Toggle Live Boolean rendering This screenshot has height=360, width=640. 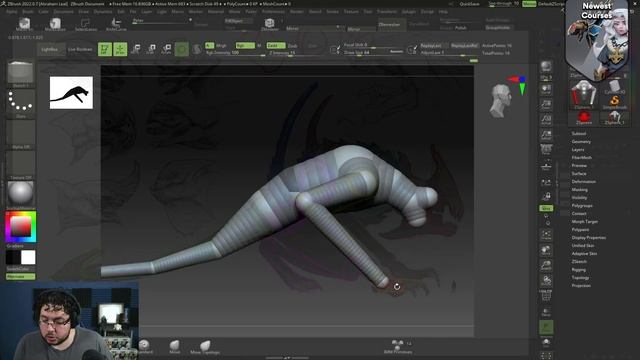click(80, 49)
